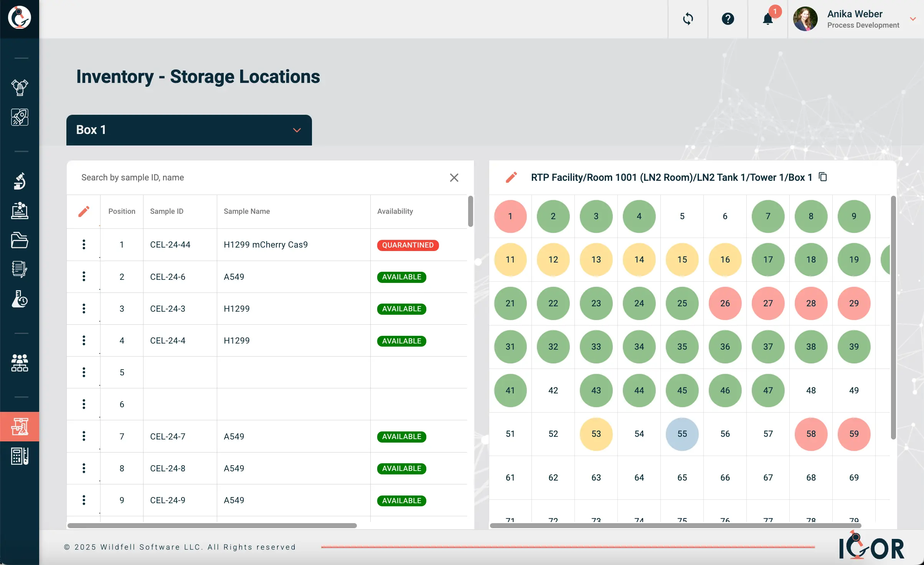Copy the LN2 Tank storage path
The image size is (924, 565).
(823, 177)
